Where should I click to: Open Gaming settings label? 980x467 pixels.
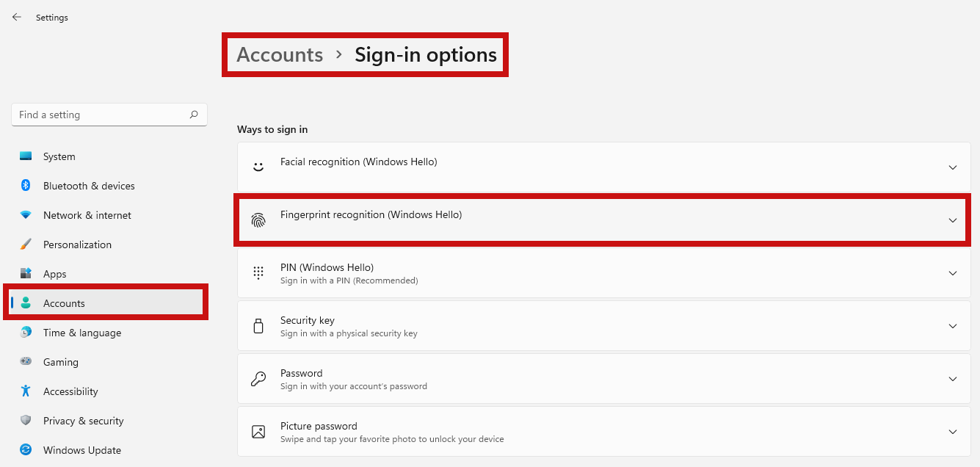point(61,362)
